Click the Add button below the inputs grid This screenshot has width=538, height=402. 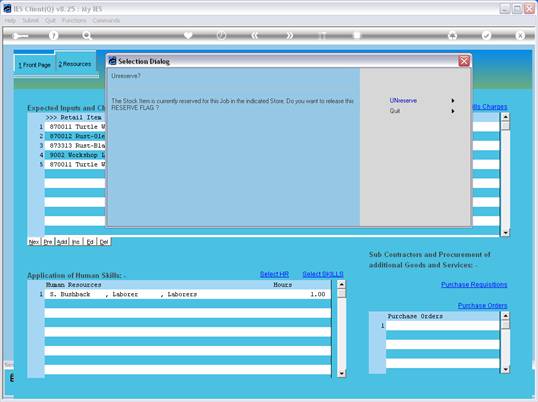(62, 242)
